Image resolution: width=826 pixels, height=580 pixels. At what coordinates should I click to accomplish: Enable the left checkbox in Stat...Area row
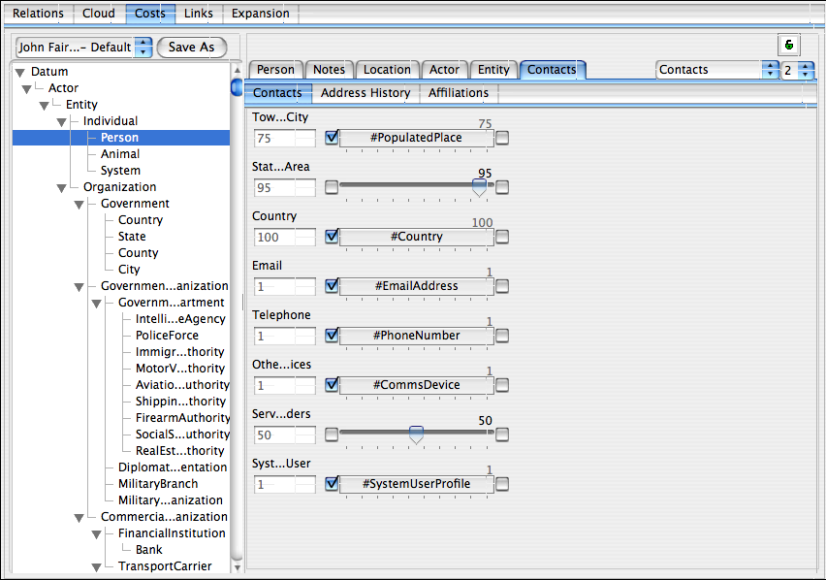[x=331, y=187]
